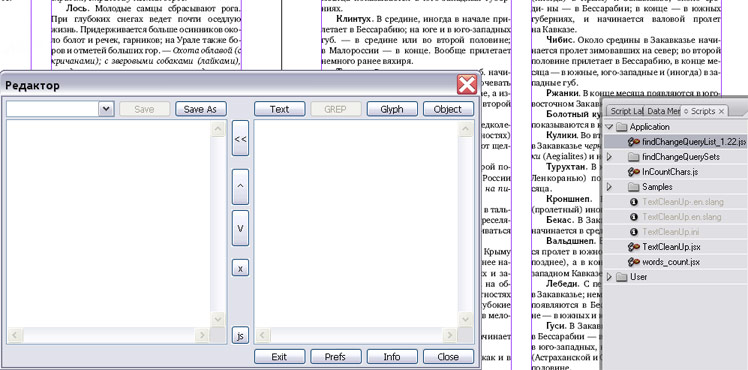The width and height of the screenshot is (748, 370).
Task: Switch to the Data Merge tab
Action: tap(663, 111)
